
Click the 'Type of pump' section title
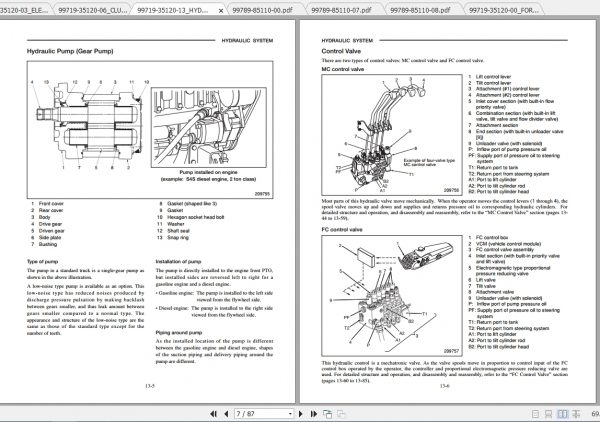click(42, 262)
